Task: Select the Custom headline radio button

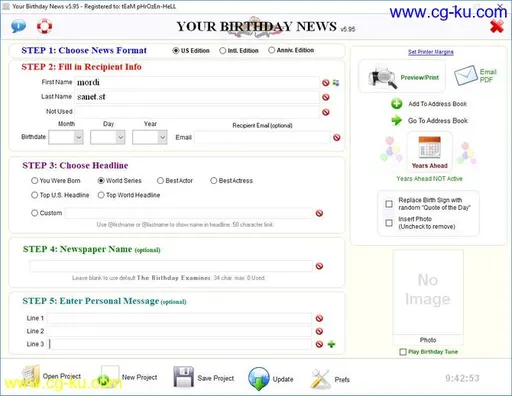Action: pyautogui.click(x=34, y=213)
